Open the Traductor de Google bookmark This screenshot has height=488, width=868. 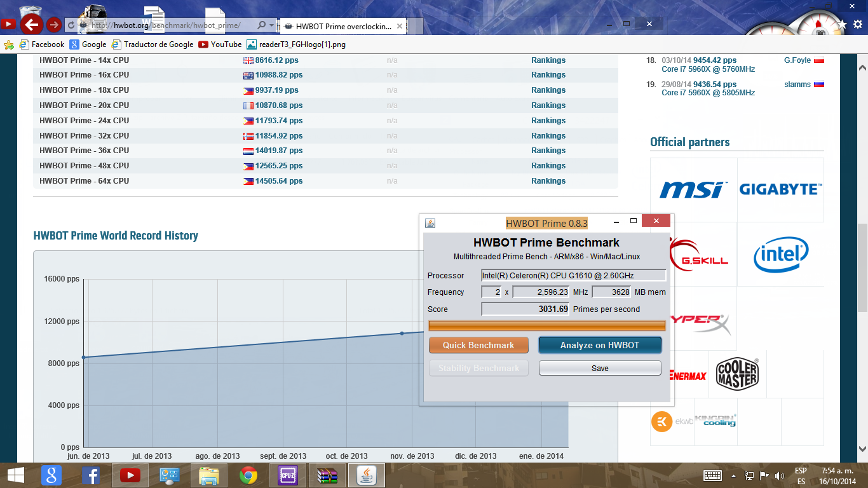click(153, 44)
